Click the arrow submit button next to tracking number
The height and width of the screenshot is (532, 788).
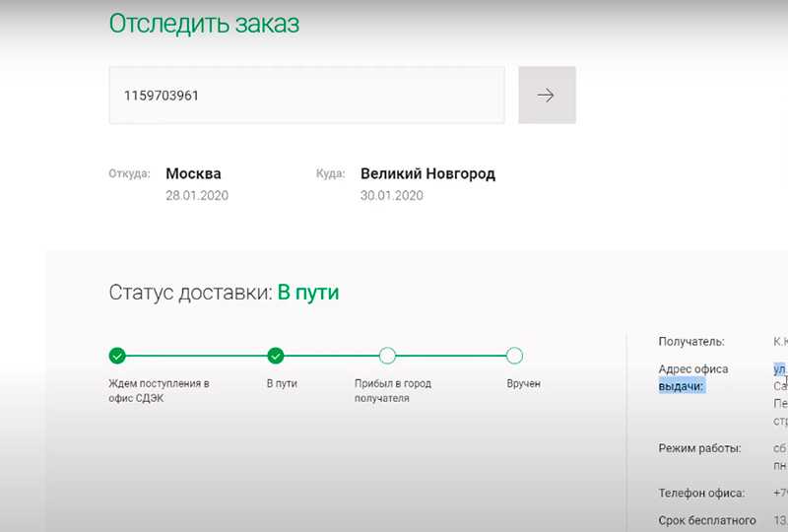pos(546,96)
